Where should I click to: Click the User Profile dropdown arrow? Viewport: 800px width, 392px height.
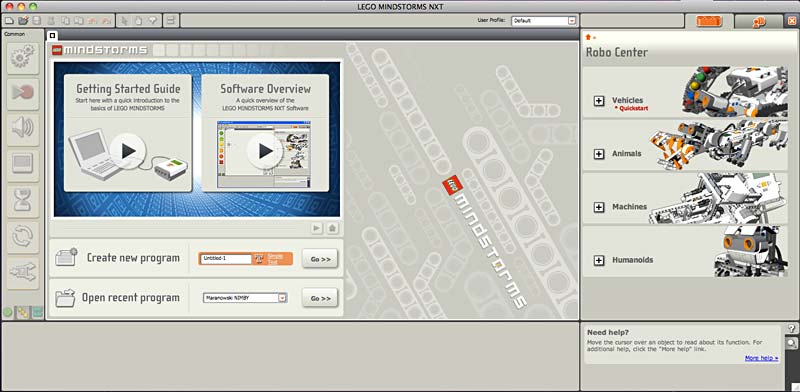click(571, 21)
